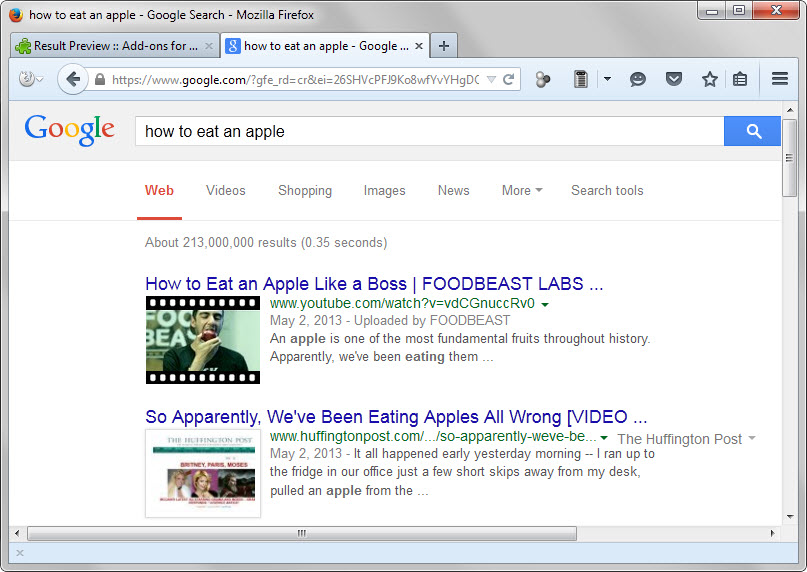Click the padlock site identity icon
Viewport: 807px width, 572px height.
[100, 79]
